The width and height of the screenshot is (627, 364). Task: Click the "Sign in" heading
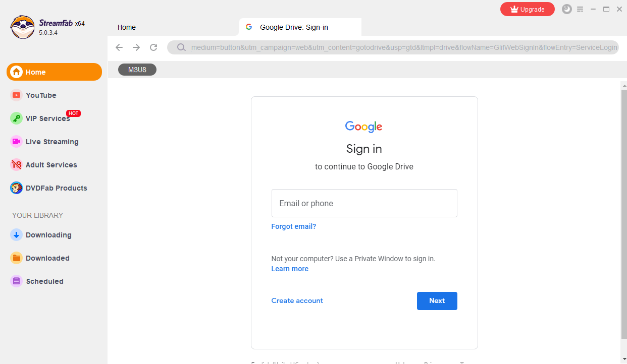pyautogui.click(x=364, y=149)
